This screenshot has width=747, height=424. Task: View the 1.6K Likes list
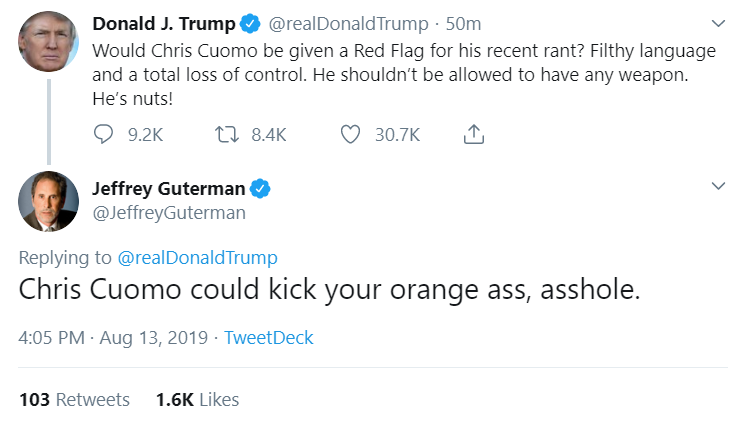[x=198, y=400]
